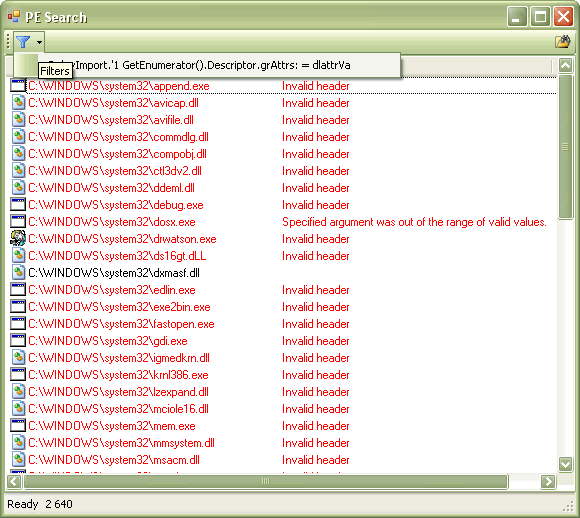
Task: Select row C:\WINDOWS\system32\compobj.dll
Action: point(283,154)
